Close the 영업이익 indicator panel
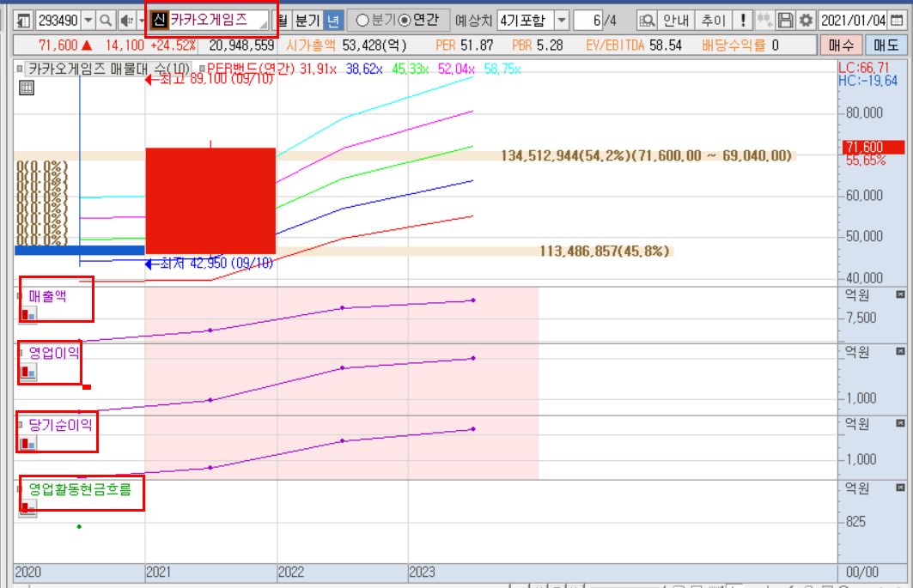Screen dimensions: 913x588 pyautogui.click(x=900, y=352)
